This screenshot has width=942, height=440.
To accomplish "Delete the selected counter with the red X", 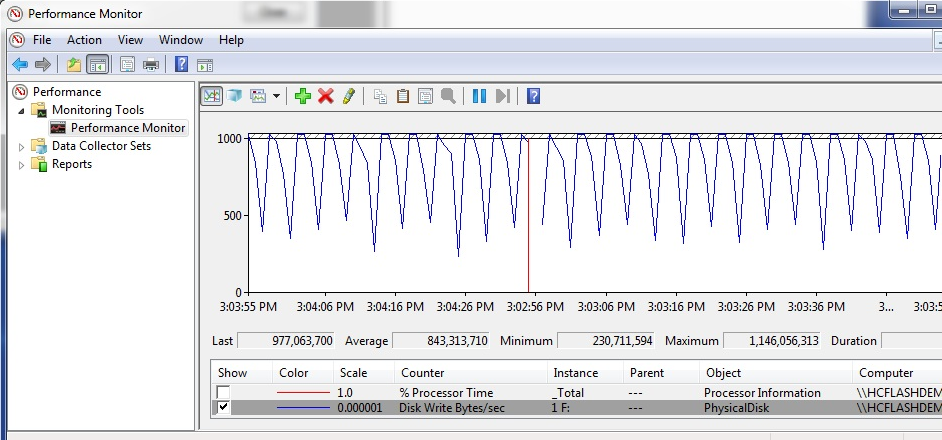I will point(326,96).
